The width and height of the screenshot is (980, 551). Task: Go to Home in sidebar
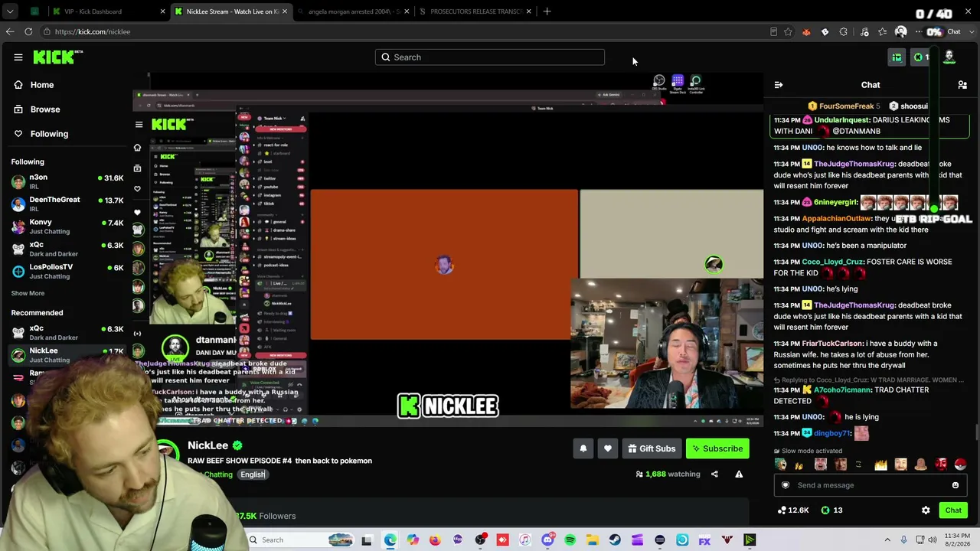pos(34,85)
